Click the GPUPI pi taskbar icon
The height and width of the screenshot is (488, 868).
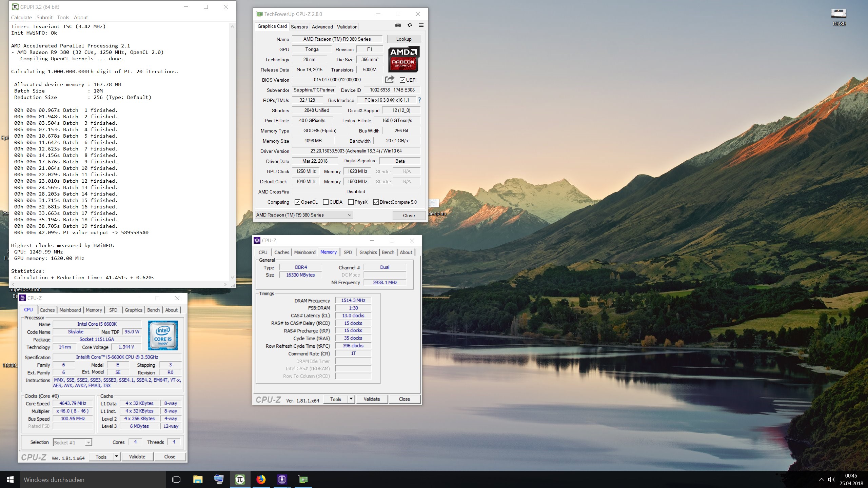pos(240,480)
